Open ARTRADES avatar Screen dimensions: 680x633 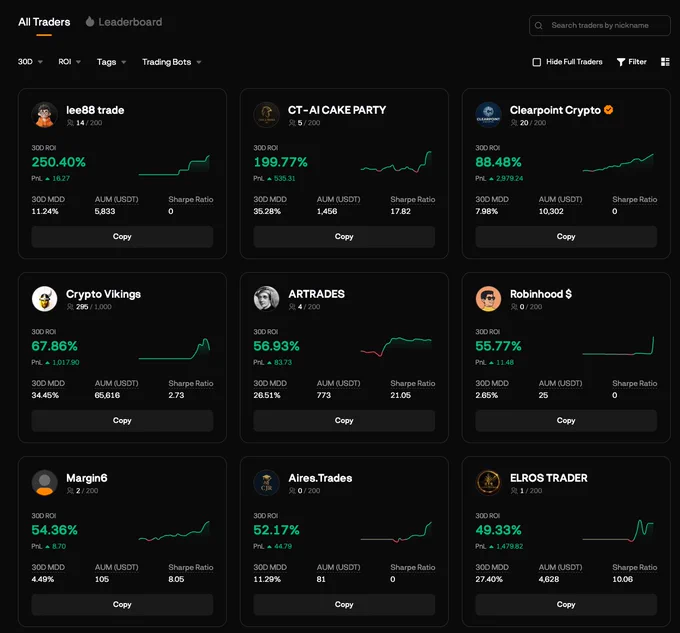pyautogui.click(x=266, y=299)
